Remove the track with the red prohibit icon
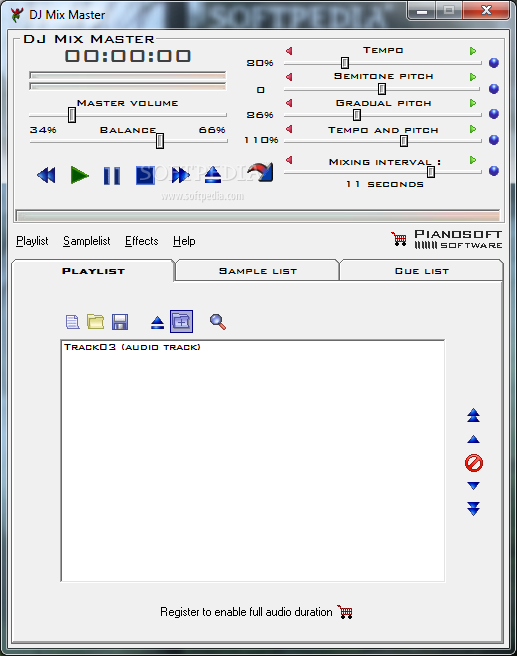 click(x=473, y=463)
